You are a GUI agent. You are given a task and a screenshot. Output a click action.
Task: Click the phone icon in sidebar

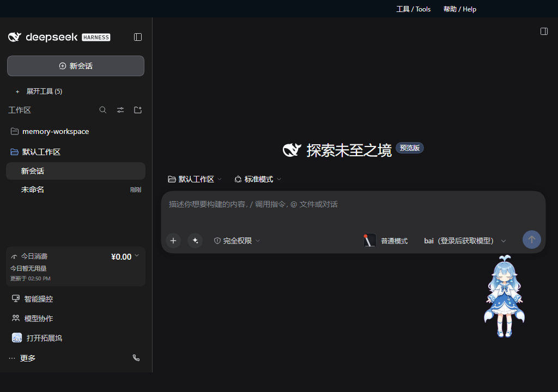coord(136,358)
